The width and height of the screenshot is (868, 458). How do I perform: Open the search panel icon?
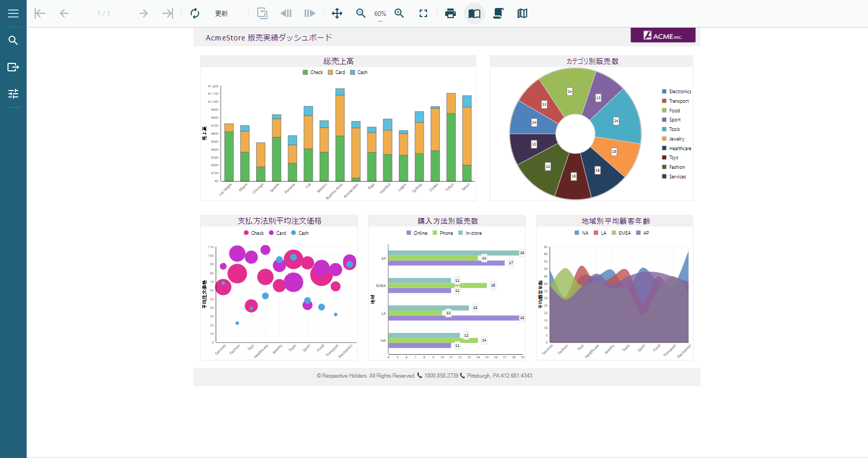(13, 40)
